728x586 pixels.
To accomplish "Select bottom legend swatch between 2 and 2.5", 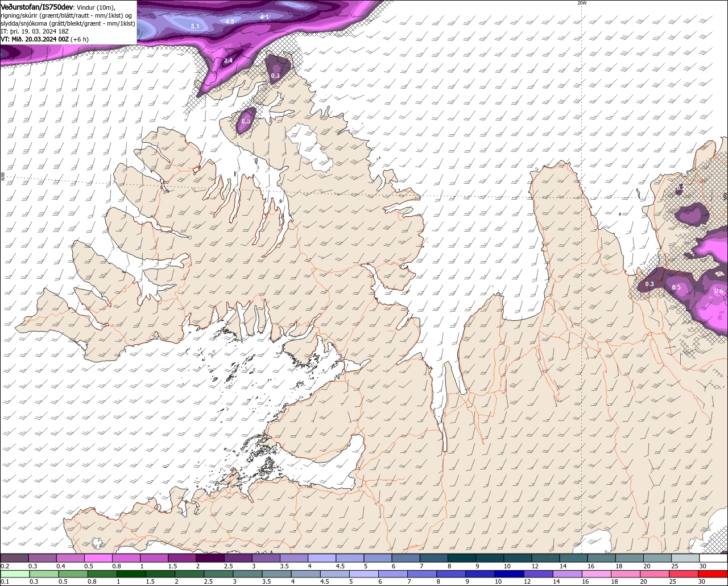I will pos(190,574).
